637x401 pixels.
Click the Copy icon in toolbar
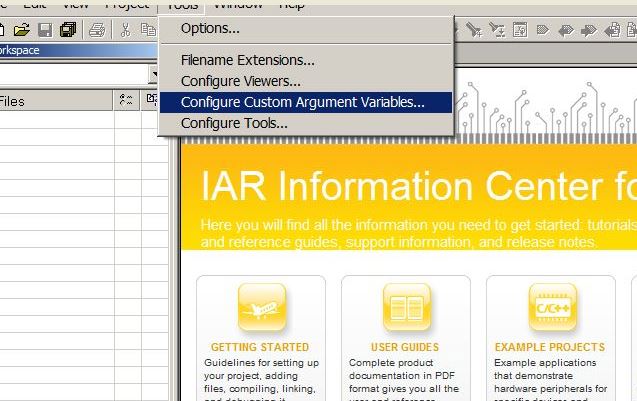(148, 30)
